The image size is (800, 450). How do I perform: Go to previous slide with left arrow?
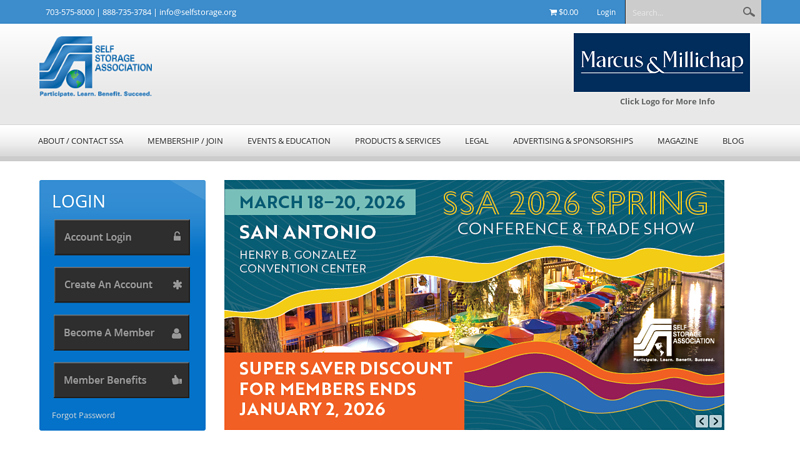[x=702, y=421]
